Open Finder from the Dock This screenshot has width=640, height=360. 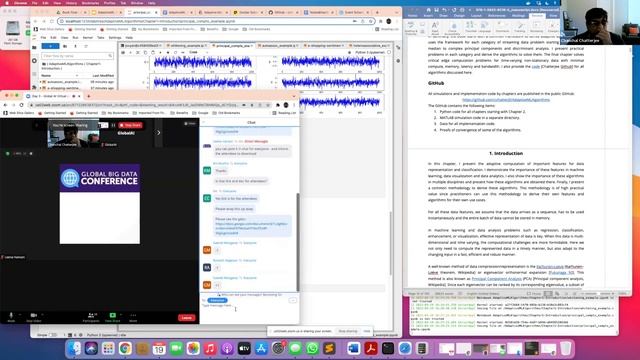(x=74, y=349)
